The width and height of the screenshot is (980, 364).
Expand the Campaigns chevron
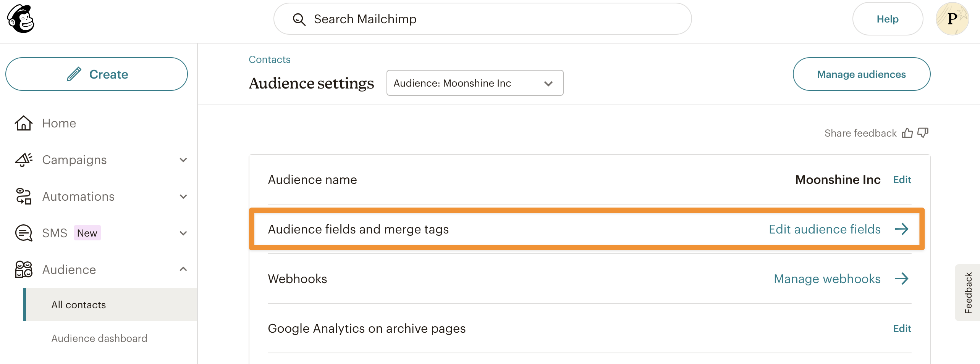pyautogui.click(x=183, y=160)
